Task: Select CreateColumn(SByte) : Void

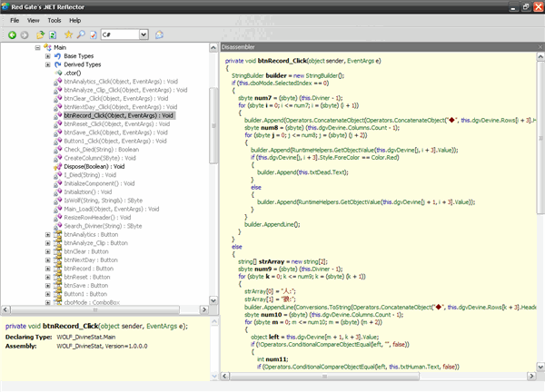Action: tap(100, 158)
